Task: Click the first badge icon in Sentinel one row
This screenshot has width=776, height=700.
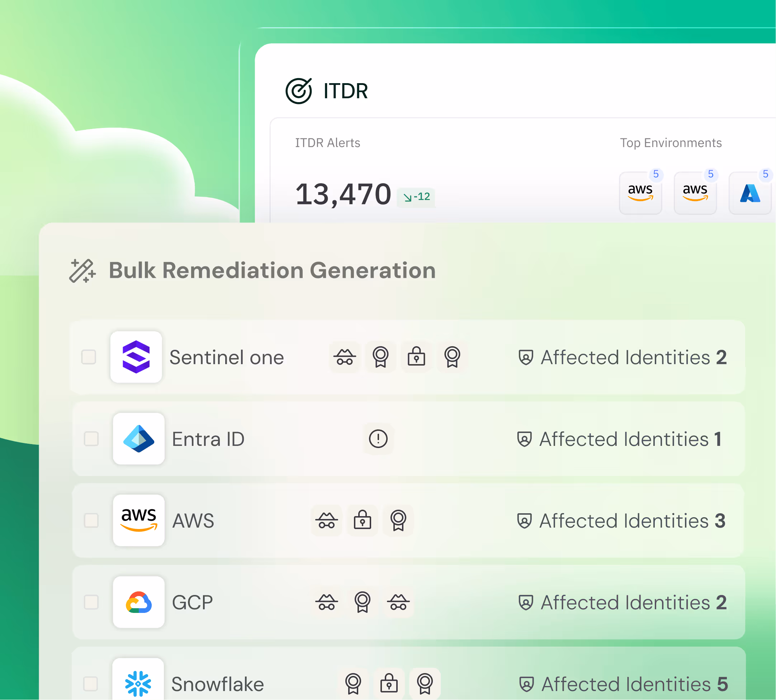Action: 380,357
